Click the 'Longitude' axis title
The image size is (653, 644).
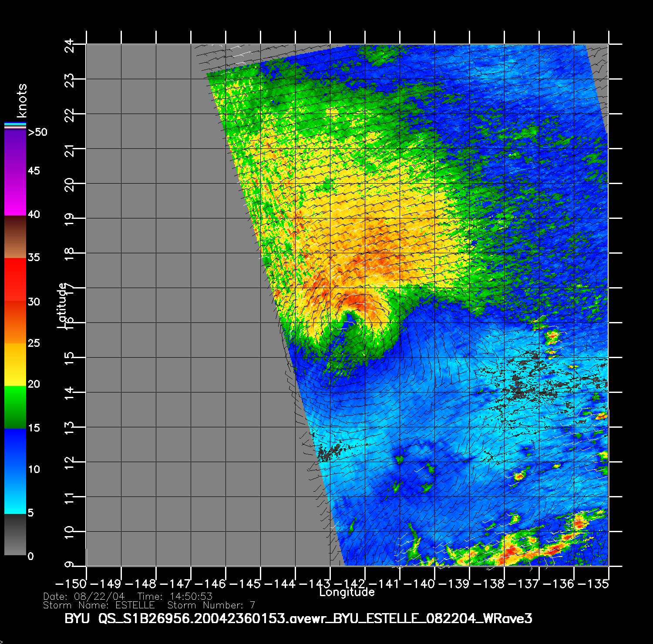(x=347, y=592)
